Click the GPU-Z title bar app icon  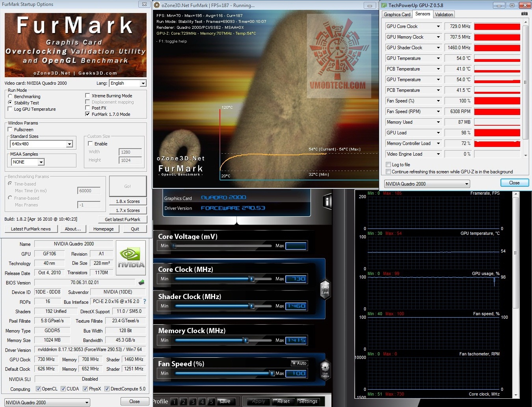[384, 5]
